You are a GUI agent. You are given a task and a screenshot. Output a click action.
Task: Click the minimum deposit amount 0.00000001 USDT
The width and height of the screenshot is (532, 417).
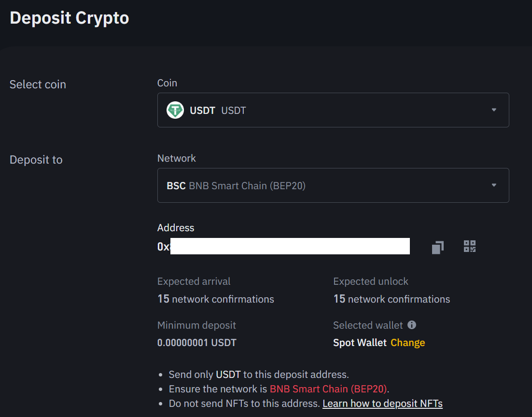pos(197,343)
